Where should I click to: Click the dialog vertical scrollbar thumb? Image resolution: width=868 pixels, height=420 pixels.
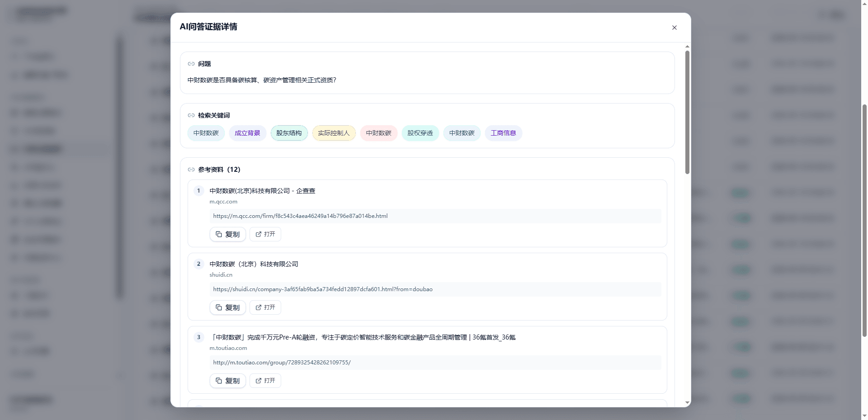pos(687,112)
